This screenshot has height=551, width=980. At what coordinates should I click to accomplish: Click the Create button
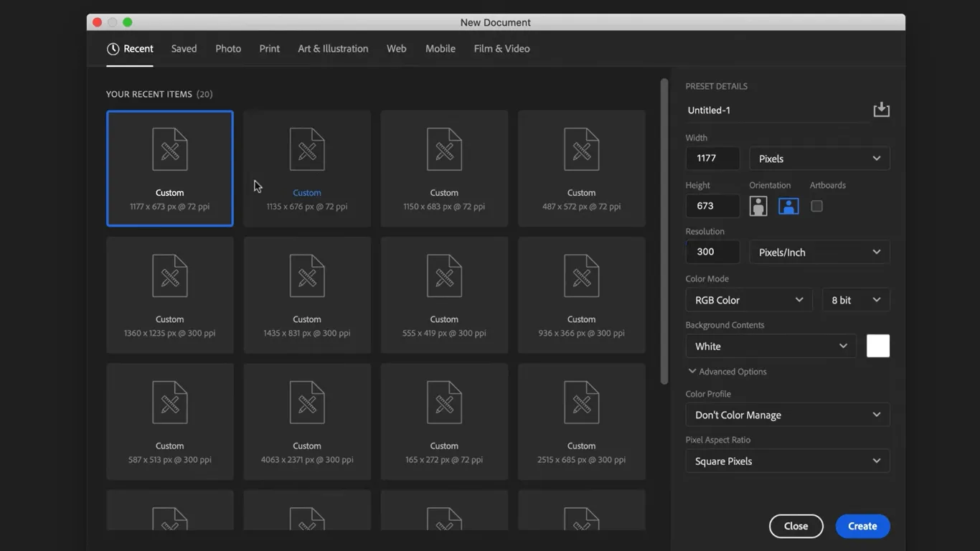tap(862, 526)
